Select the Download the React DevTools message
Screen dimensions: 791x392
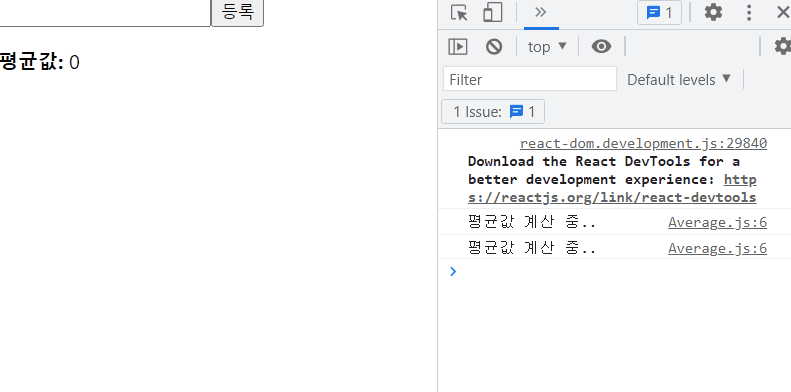point(612,180)
